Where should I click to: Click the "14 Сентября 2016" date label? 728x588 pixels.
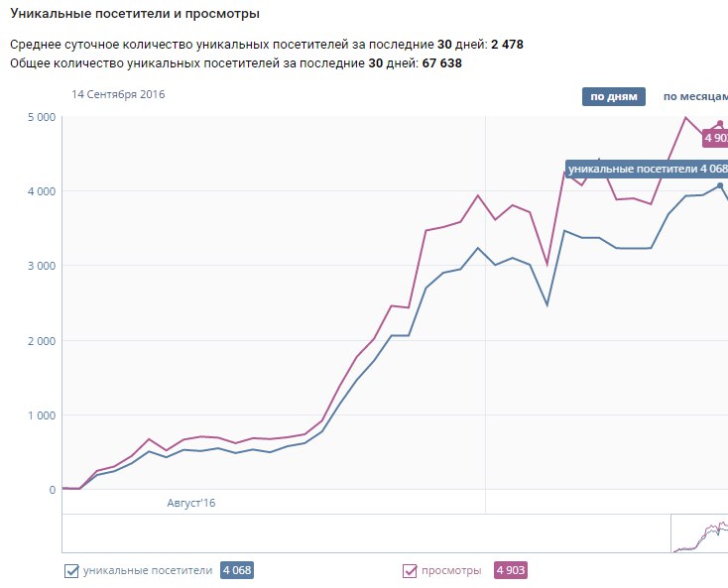coord(118,94)
